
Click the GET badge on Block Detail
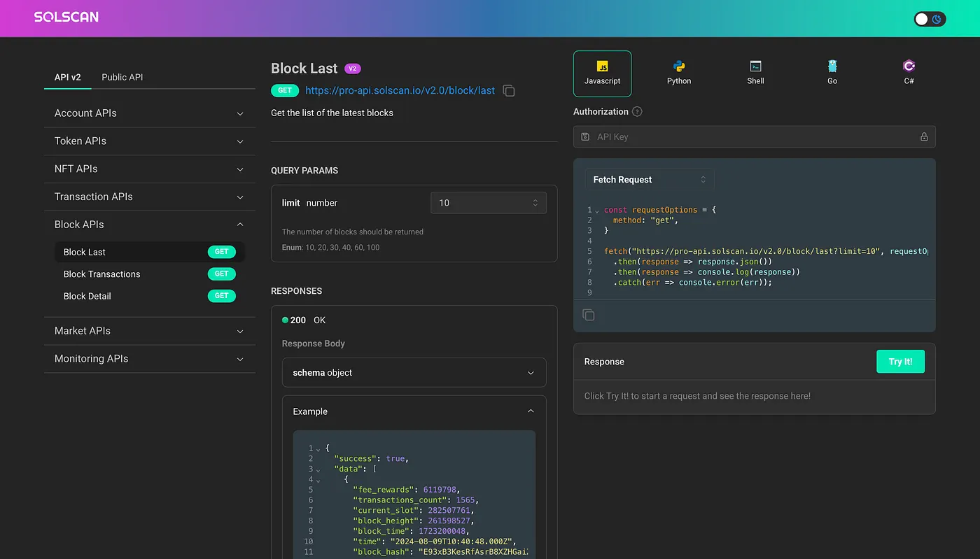click(x=222, y=296)
